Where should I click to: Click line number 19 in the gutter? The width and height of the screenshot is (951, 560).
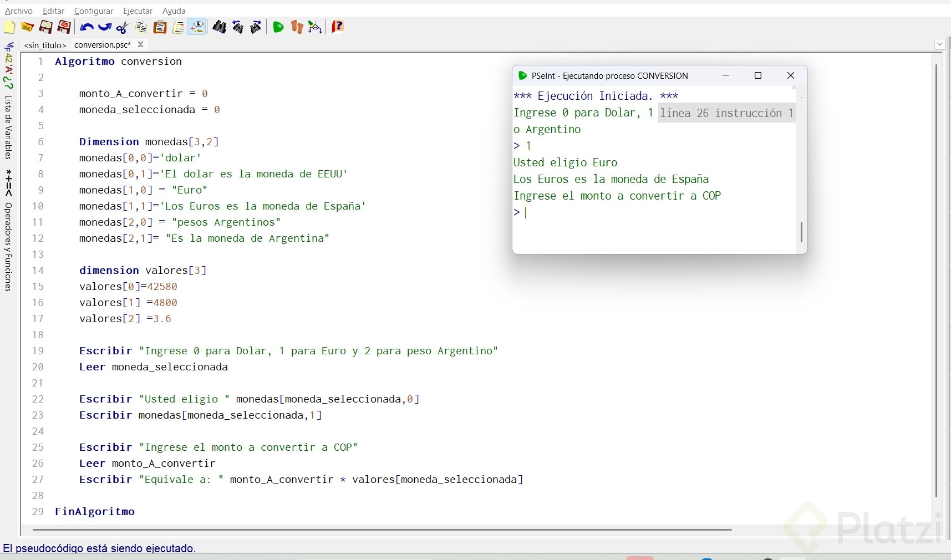[x=37, y=351]
